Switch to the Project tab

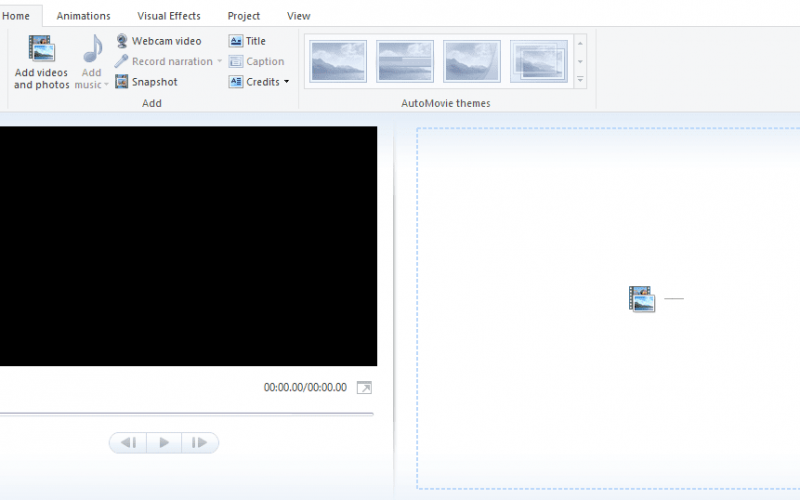click(243, 16)
